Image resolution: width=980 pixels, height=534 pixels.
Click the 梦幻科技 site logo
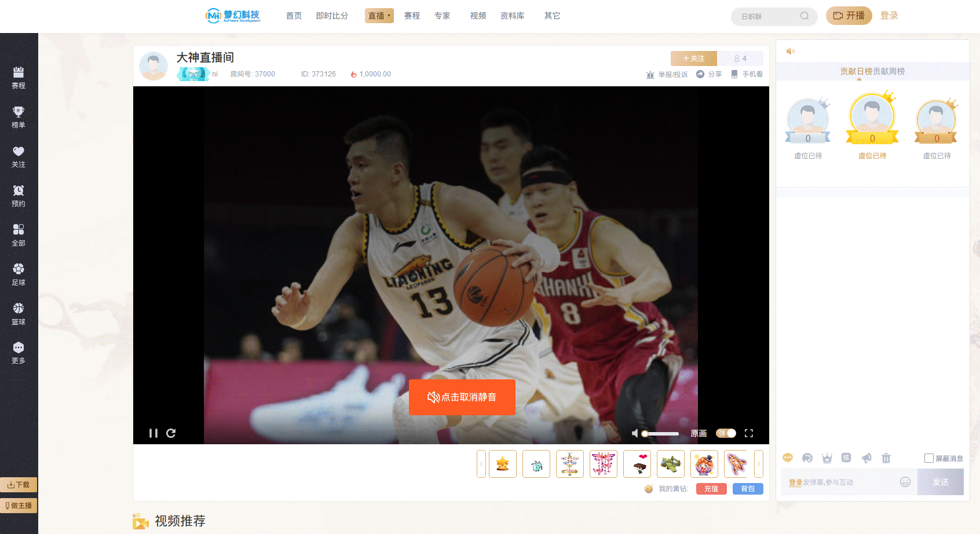[233, 16]
